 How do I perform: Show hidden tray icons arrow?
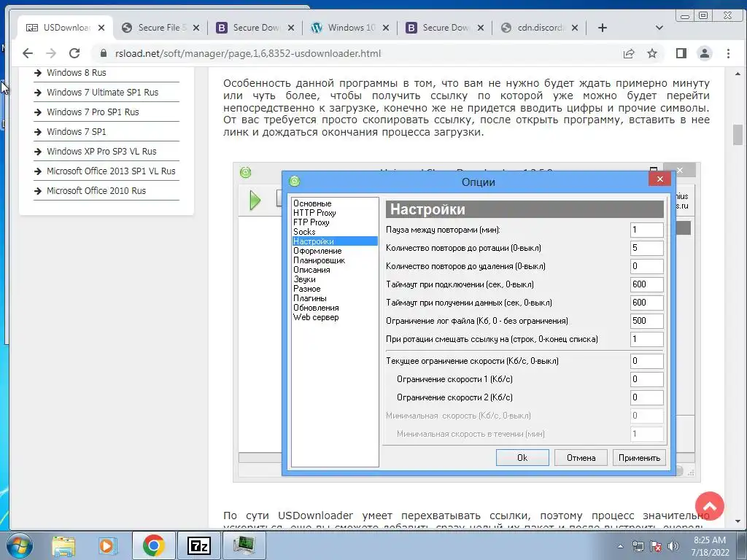coord(620,546)
